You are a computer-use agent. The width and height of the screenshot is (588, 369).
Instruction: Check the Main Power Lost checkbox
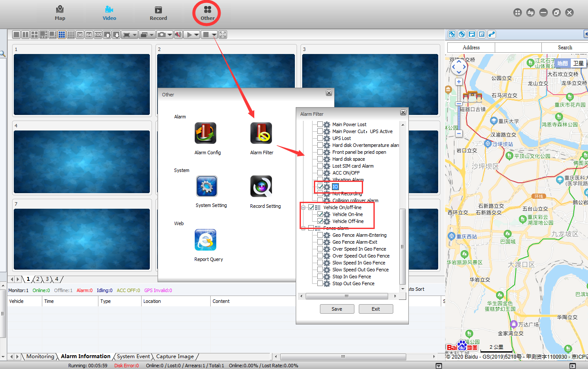click(320, 124)
